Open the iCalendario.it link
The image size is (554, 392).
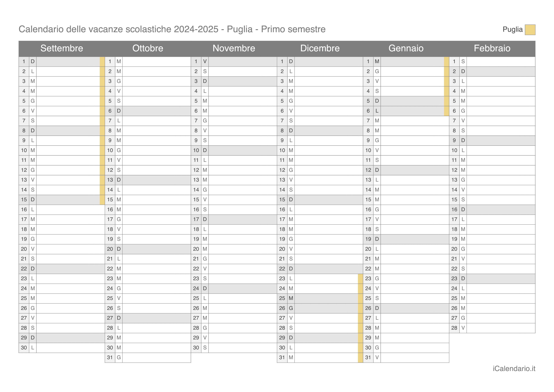tap(514, 369)
